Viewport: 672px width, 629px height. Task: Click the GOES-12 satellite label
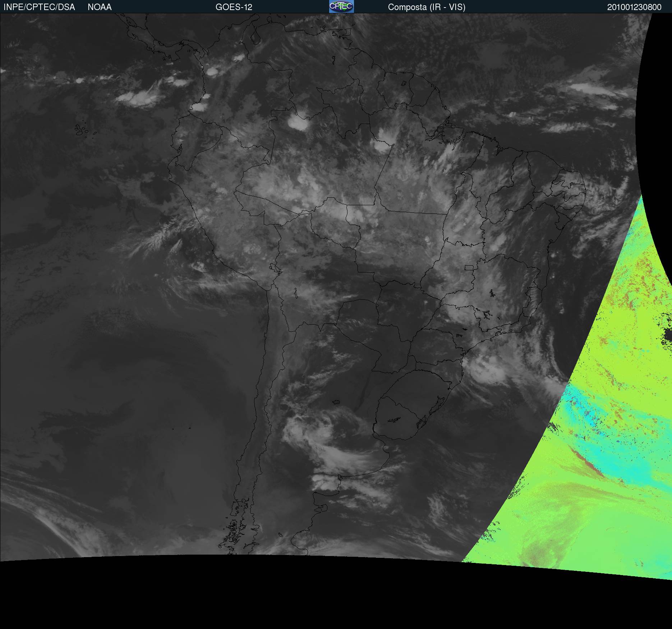(234, 7)
